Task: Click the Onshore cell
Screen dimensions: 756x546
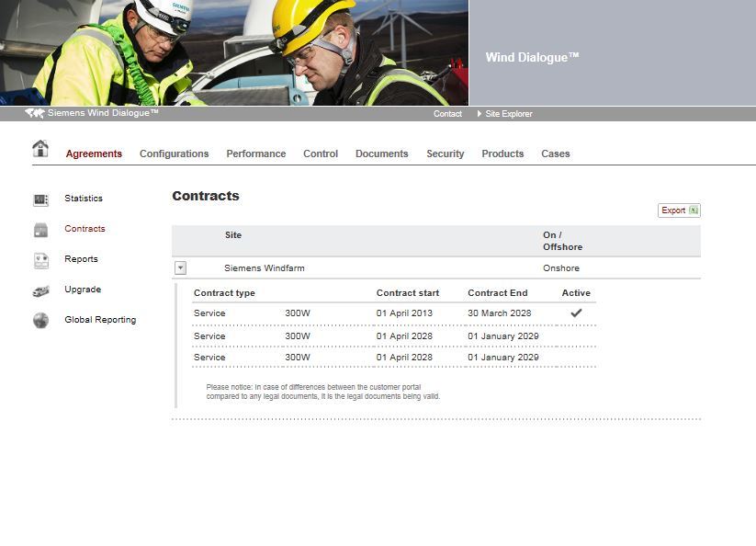Action: (561, 268)
